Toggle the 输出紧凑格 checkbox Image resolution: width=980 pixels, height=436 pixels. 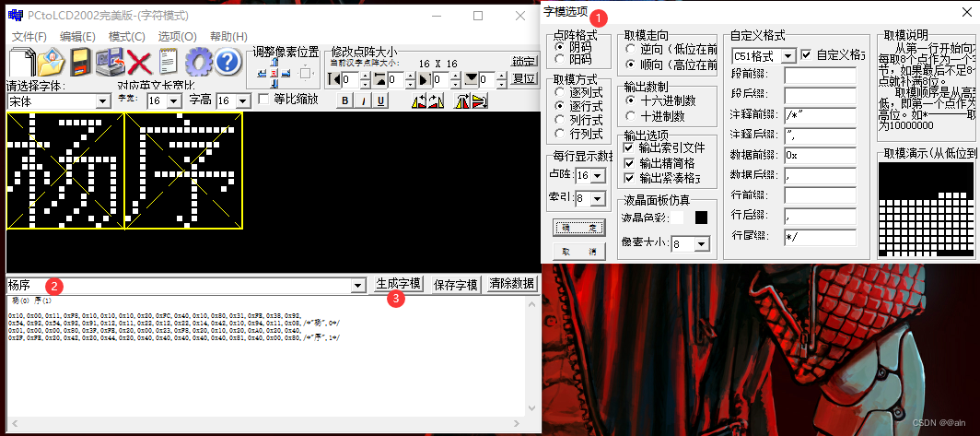pyautogui.click(x=629, y=178)
